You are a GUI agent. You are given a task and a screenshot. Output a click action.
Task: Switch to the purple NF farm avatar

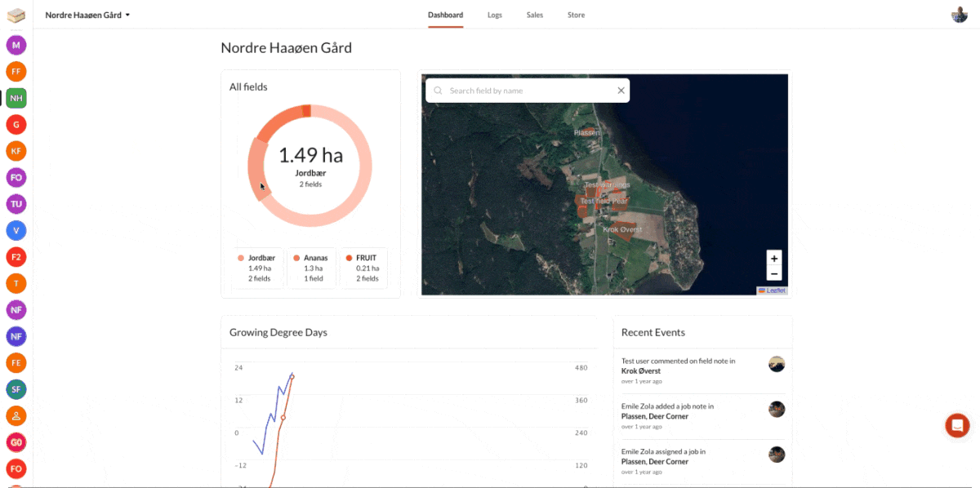[16, 310]
